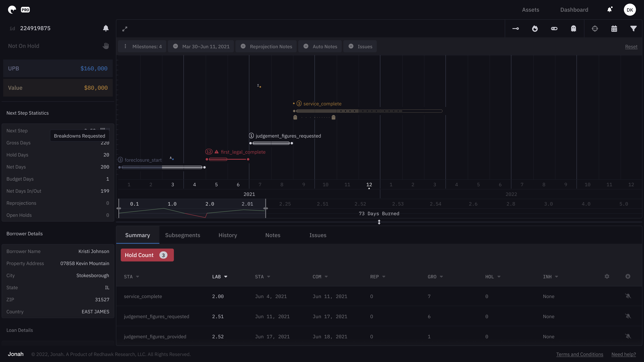Click right handle of timeline range slider

[265, 208]
